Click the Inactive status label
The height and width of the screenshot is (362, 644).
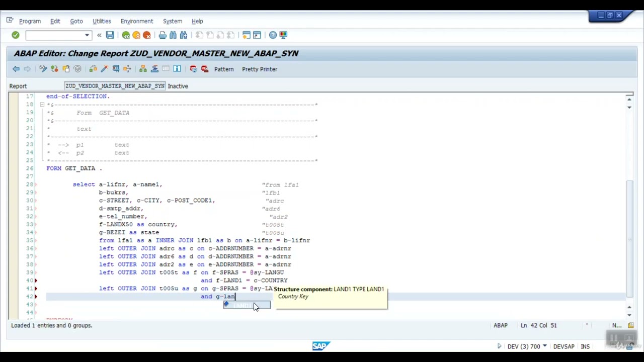[178, 86]
